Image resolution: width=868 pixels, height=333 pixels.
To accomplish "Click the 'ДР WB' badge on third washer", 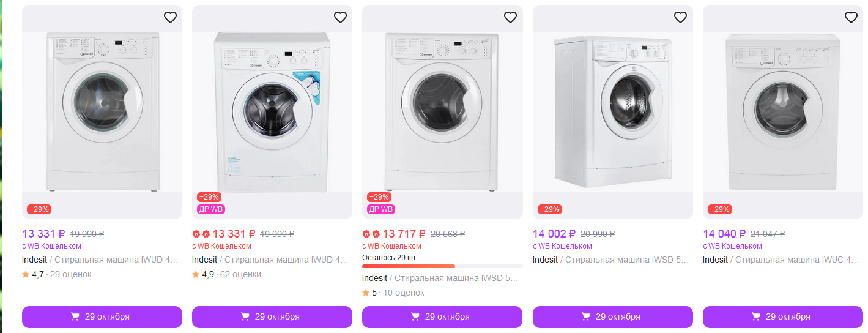I will click(x=381, y=209).
